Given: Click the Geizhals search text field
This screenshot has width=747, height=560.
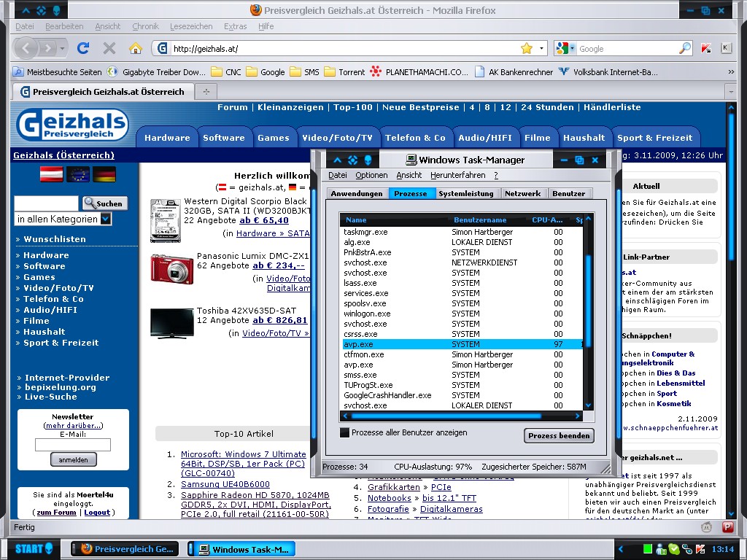Looking at the screenshot, I should pos(46,203).
